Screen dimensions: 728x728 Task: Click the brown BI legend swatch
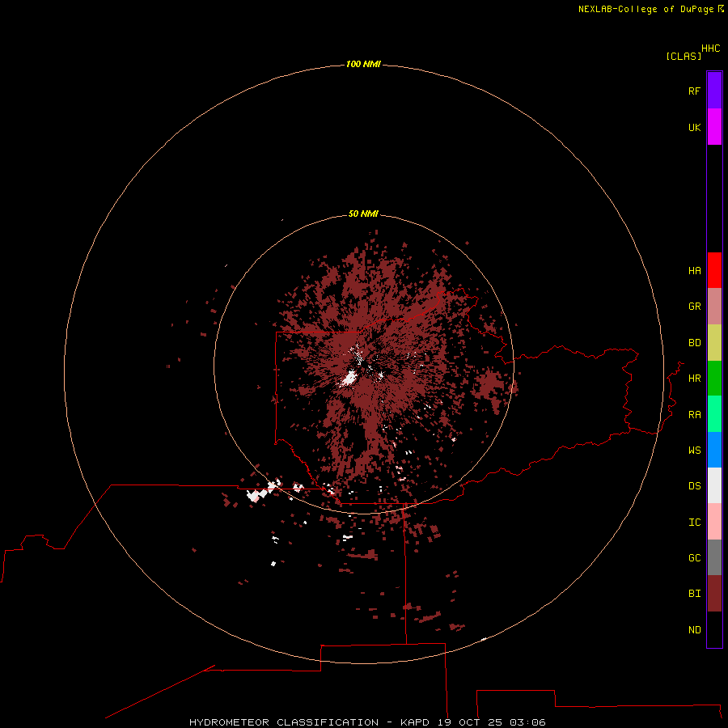[714, 594]
